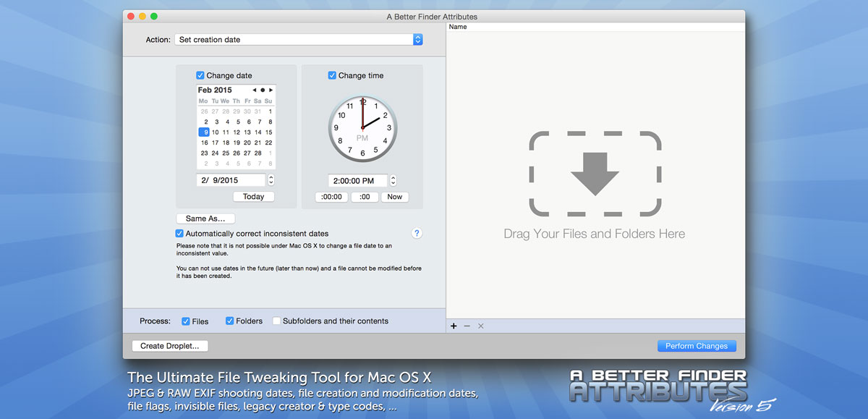Click Perform Changes button
This screenshot has width=868, height=419.
click(x=697, y=346)
